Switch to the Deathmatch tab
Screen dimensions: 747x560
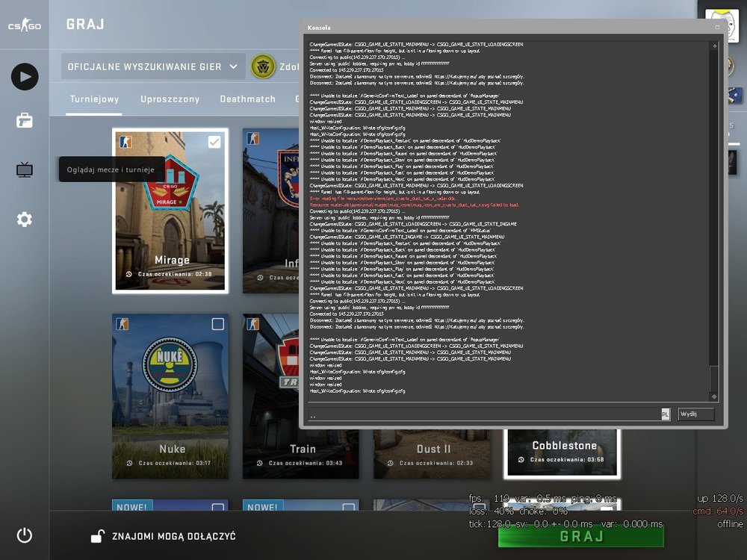[x=248, y=99]
